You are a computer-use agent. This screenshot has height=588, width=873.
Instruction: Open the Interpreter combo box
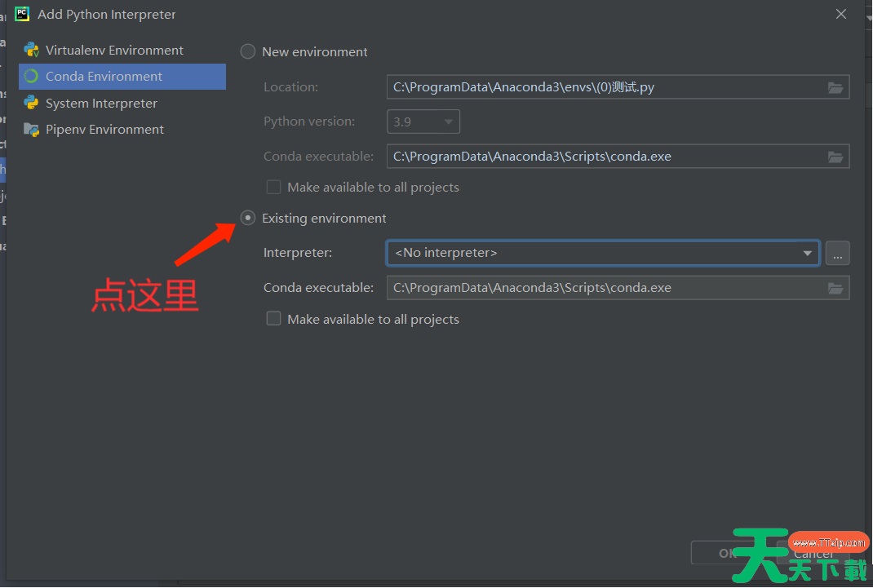point(603,253)
